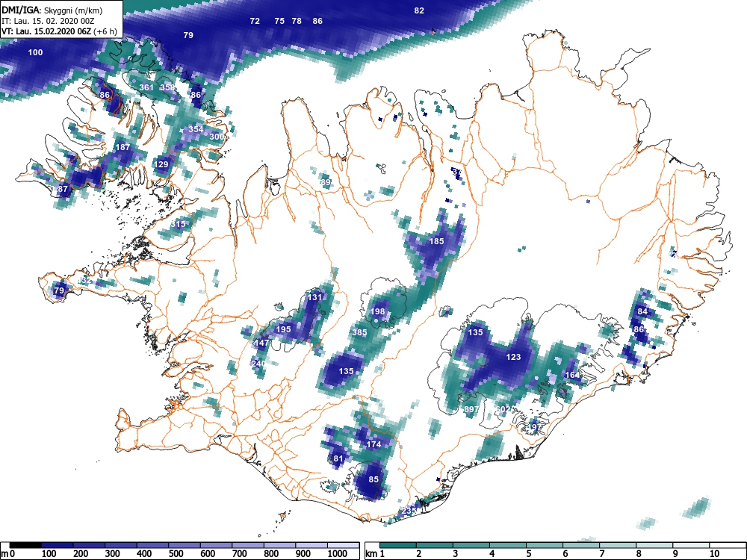The width and height of the screenshot is (747, 560).
Task: Click the black legend swatch for 0–100 m
Action: tap(25, 545)
